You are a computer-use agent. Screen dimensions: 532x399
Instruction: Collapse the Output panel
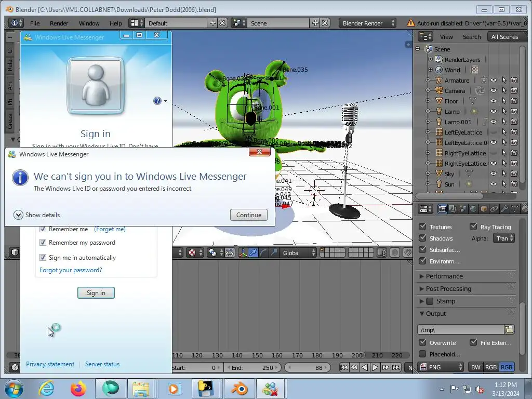[x=421, y=313]
